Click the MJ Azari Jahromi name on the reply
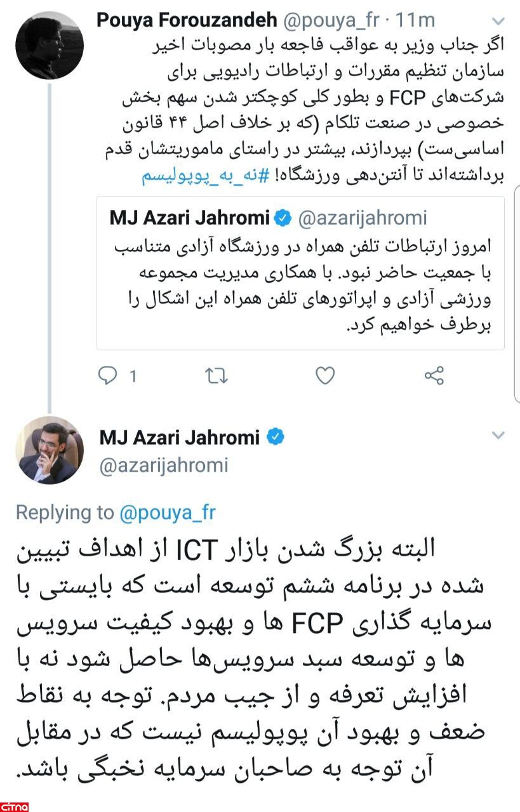The image size is (520, 812). click(x=179, y=437)
